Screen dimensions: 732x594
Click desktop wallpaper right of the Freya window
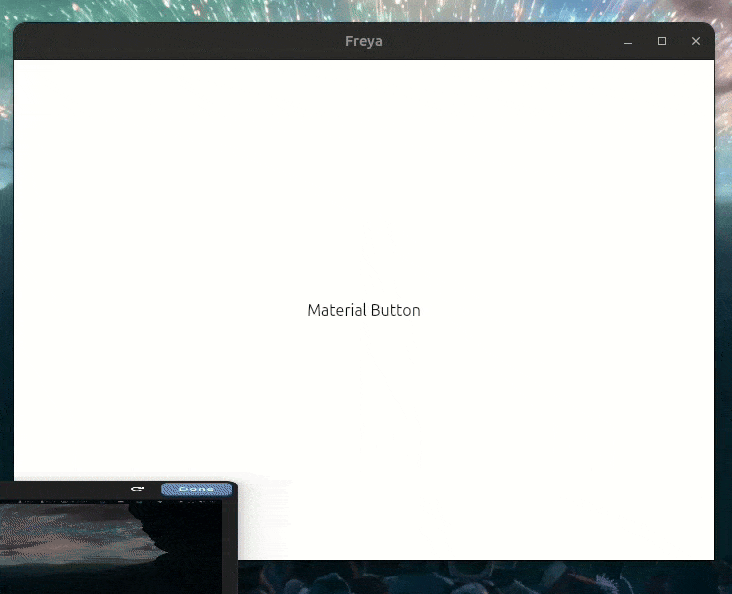(724, 300)
